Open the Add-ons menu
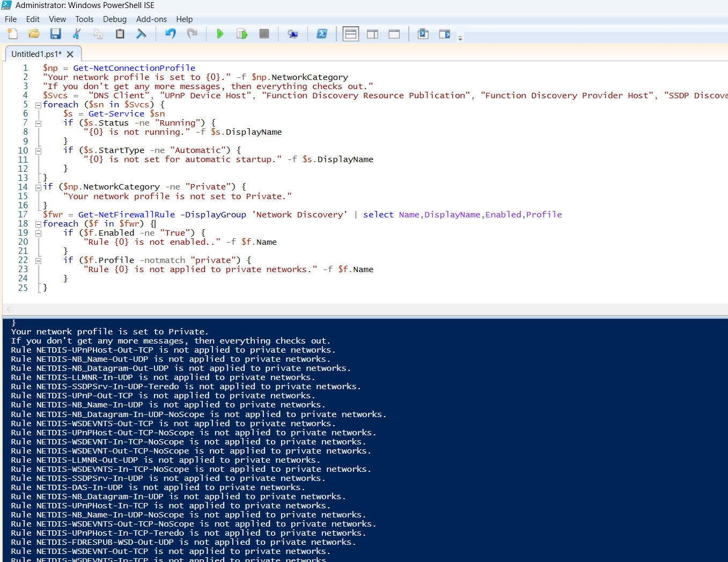728x562 pixels. [151, 19]
